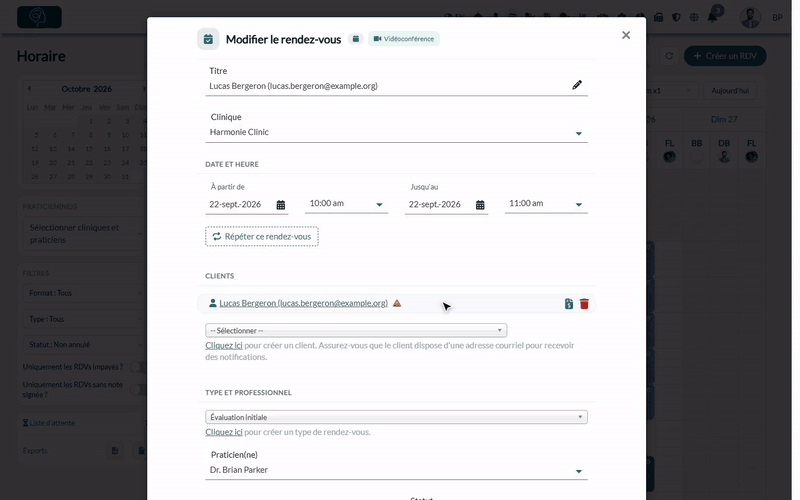Screen dimensions: 800x500
Task: Open Sélectionner cliniques et praticiens selector
Action: click(x=84, y=234)
